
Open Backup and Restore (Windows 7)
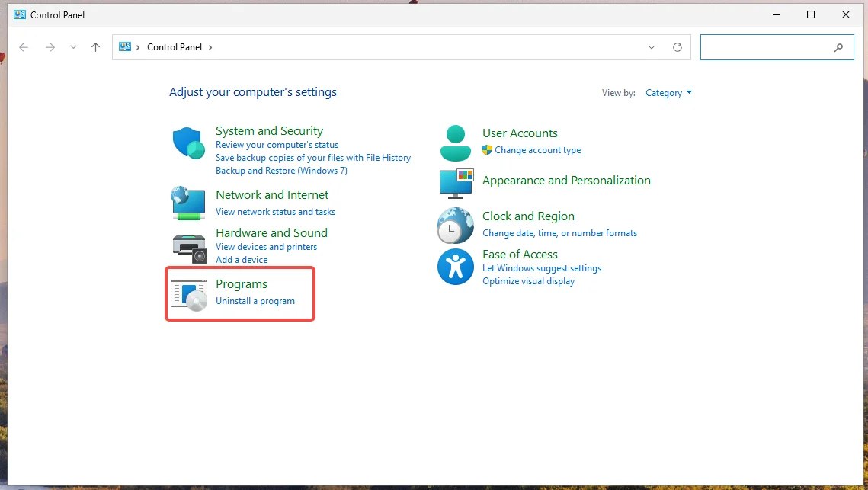[x=281, y=171]
